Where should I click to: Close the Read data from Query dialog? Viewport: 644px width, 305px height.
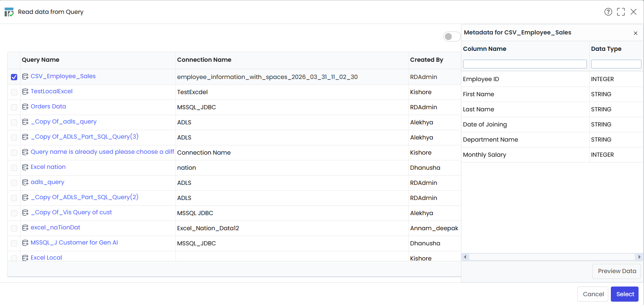pyautogui.click(x=634, y=12)
